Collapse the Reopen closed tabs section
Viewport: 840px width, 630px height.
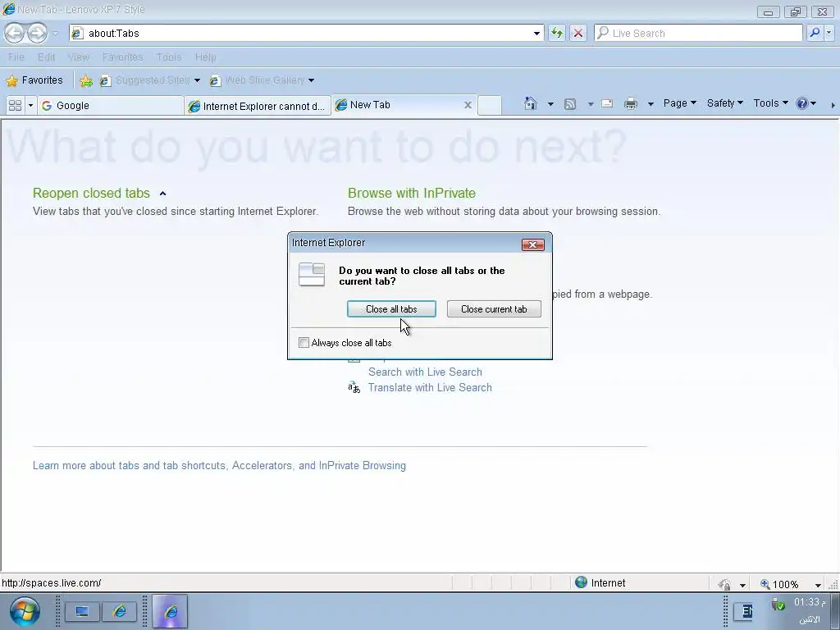tap(163, 194)
